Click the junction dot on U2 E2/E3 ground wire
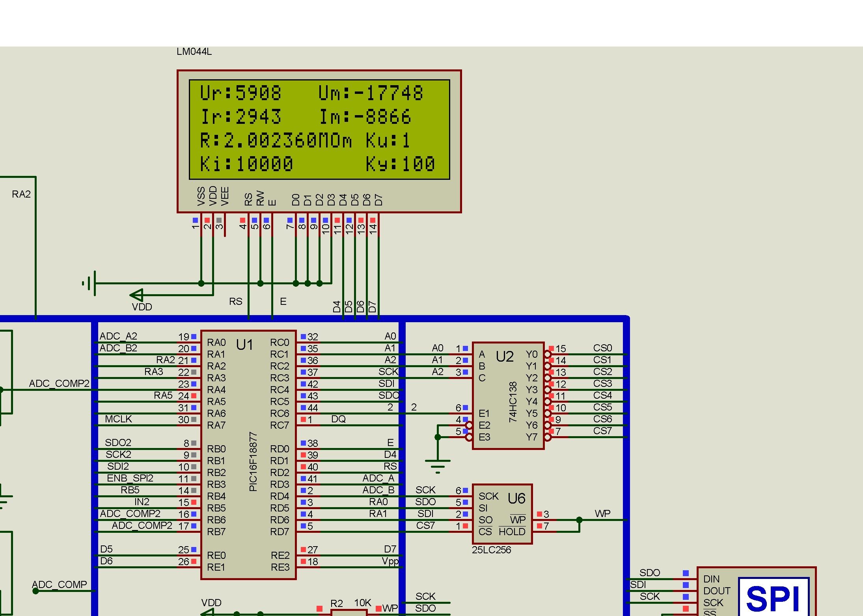Image resolution: width=863 pixels, height=616 pixels. [x=438, y=437]
